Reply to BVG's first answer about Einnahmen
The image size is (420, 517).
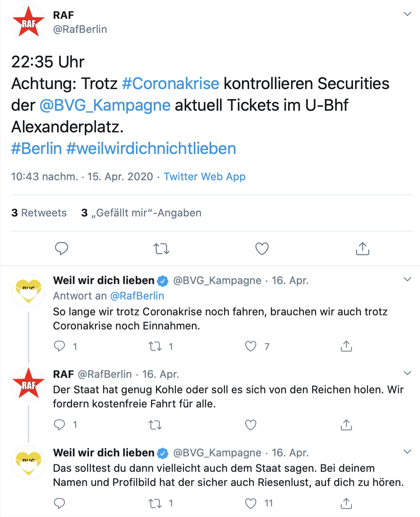point(60,346)
